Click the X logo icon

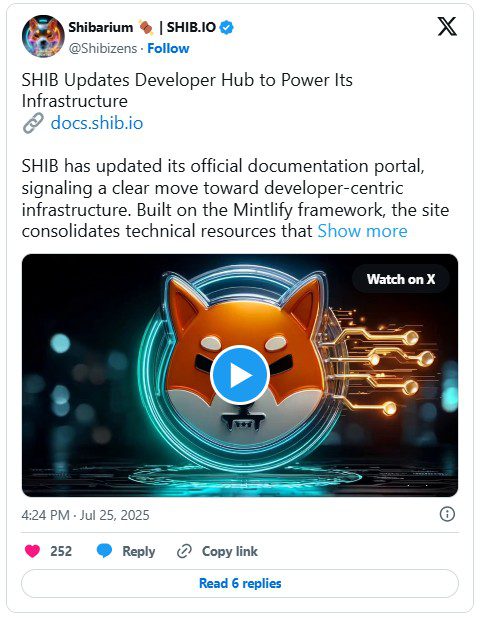click(x=447, y=27)
